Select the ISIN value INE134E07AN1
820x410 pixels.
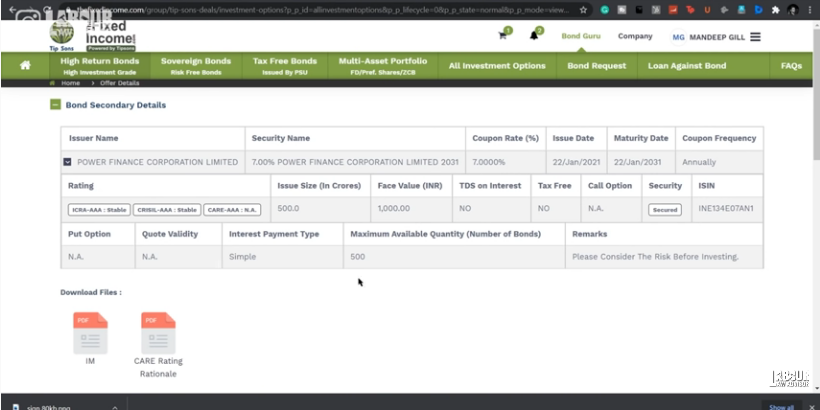pos(726,208)
